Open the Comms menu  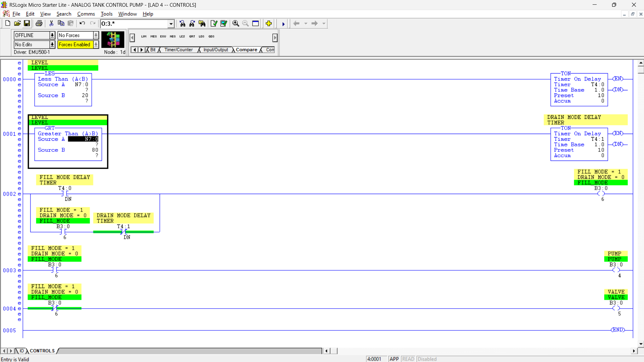pyautogui.click(x=86, y=14)
